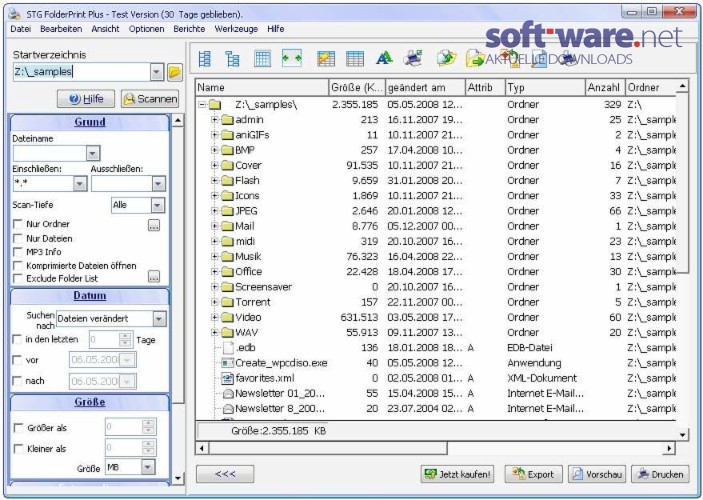This screenshot has width=703, height=500.
Task: Open the Optionen menu
Action: pos(147,29)
